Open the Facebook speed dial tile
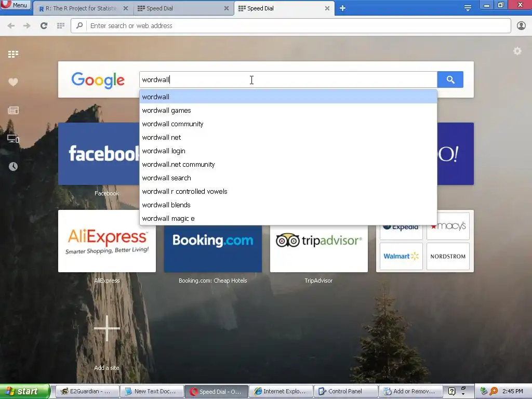 pos(99,154)
